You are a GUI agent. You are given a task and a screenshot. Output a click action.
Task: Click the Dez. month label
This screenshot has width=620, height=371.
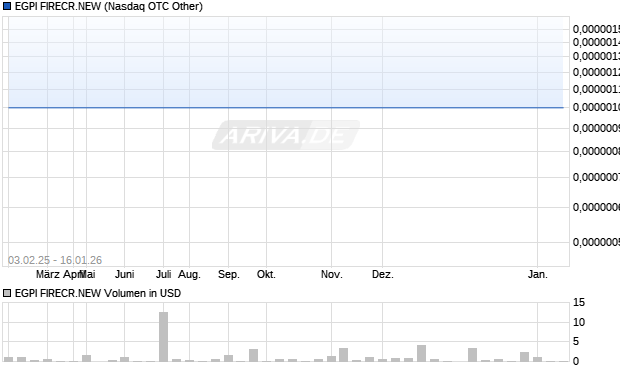pos(382,274)
